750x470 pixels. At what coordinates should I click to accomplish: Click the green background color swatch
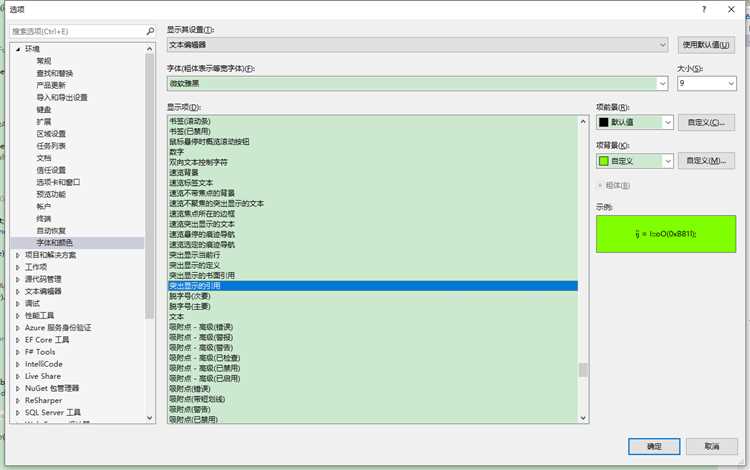604,161
